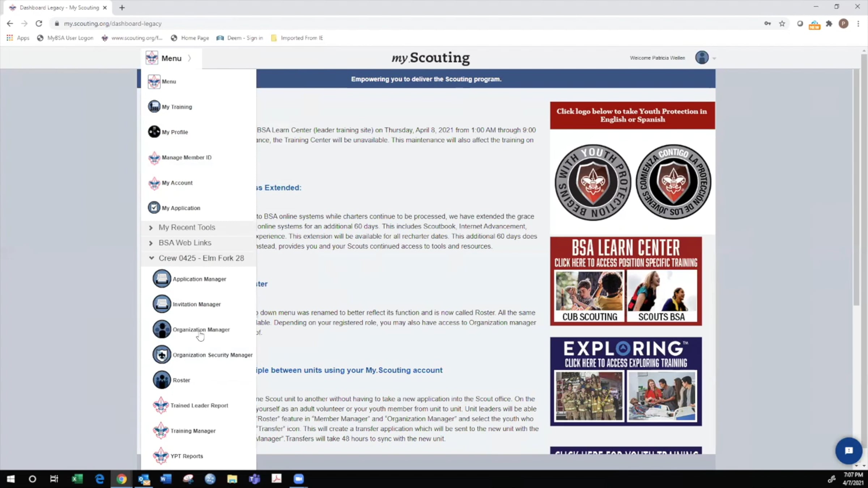Screen dimensions: 868x488
Task: Open Outlook from the taskbar
Action: (x=144, y=479)
